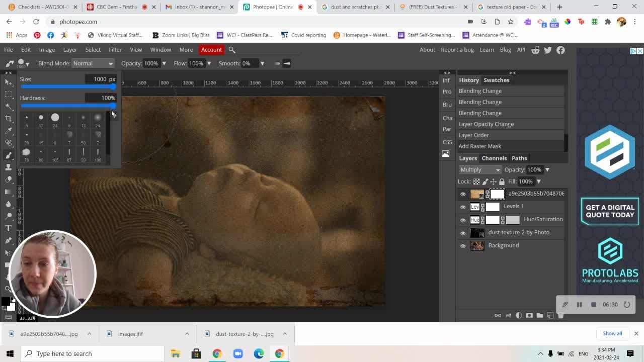Select the Clone Stamp tool
This screenshot has height=362, width=644.
[x=8, y=167]
